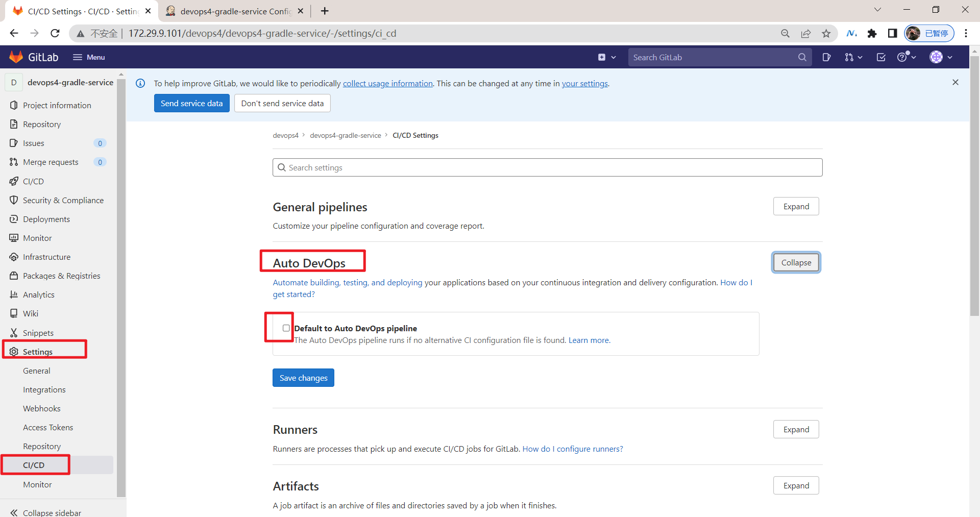Collapse the Auto DevOps section
This screenshot has height=517, width=980.
(x=796, y=262)
